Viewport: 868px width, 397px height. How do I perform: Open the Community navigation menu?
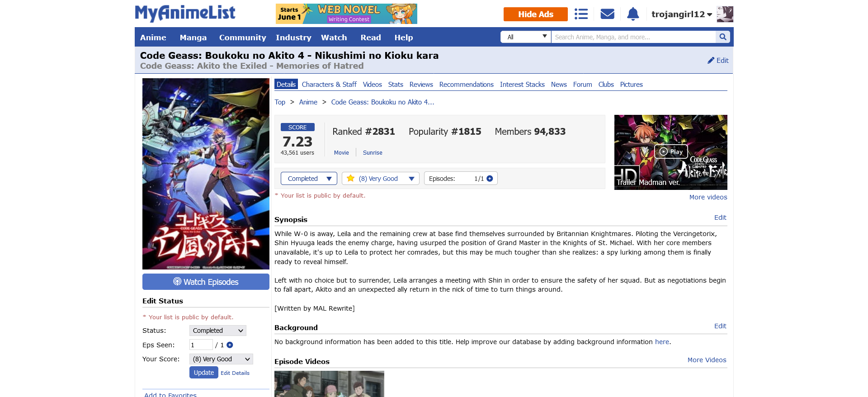tap(242, 38)
